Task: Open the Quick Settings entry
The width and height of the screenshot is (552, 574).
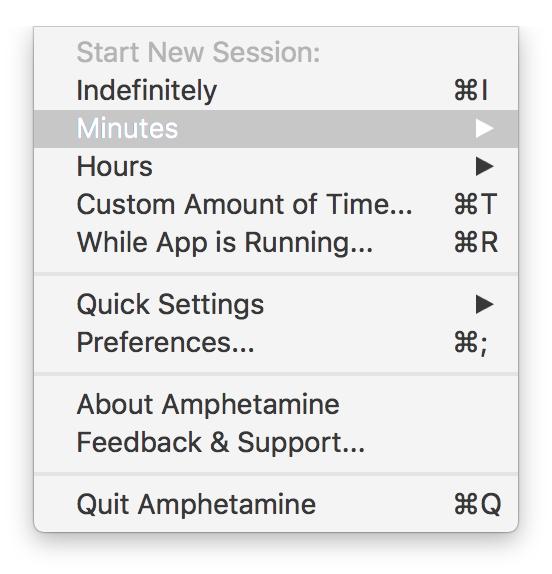Action: coord(276,305)
